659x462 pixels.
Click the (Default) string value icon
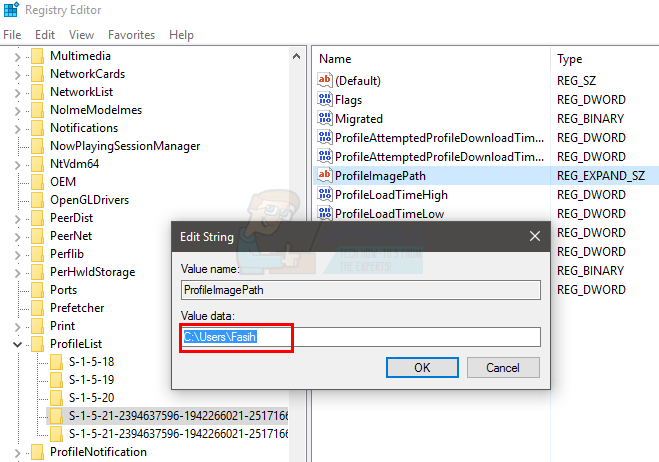(x=324, y=80)
